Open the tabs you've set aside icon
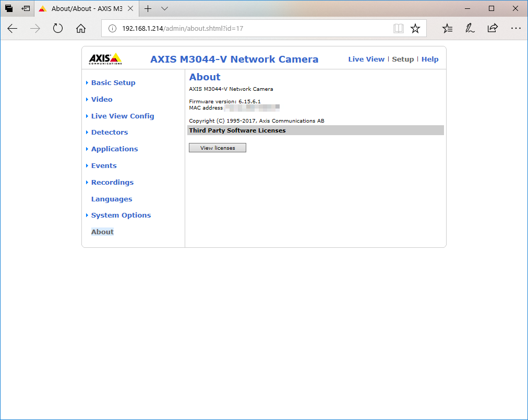The height and width of the screenshot is (420, 528). pos(9,8)
